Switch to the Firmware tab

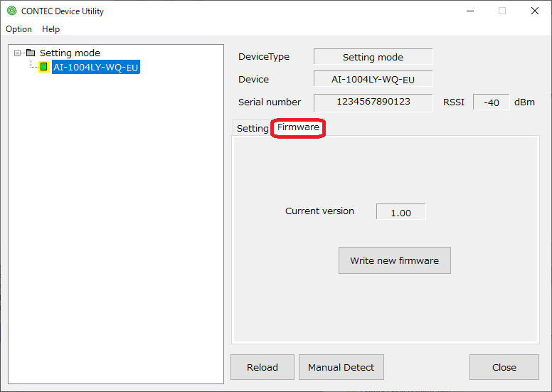click(298, 127)
